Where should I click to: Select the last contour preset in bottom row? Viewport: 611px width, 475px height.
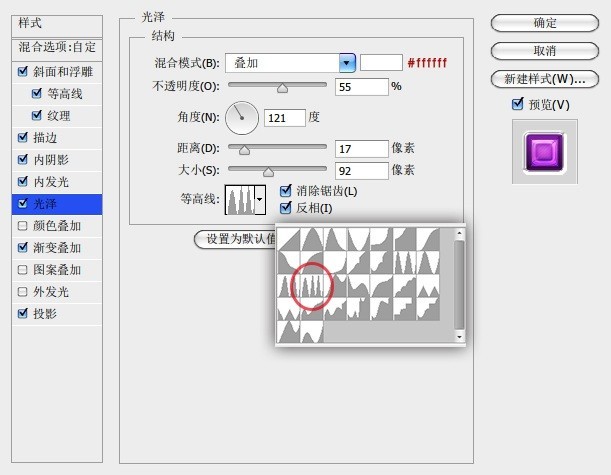[312, 332]
